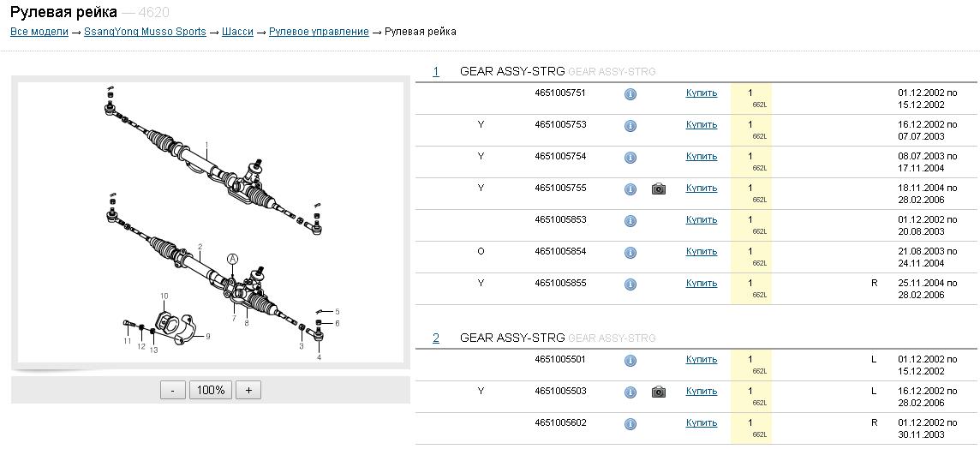Click info icon for part 4651005602
The height and width of the screenshot is (449, 980).
630,424
